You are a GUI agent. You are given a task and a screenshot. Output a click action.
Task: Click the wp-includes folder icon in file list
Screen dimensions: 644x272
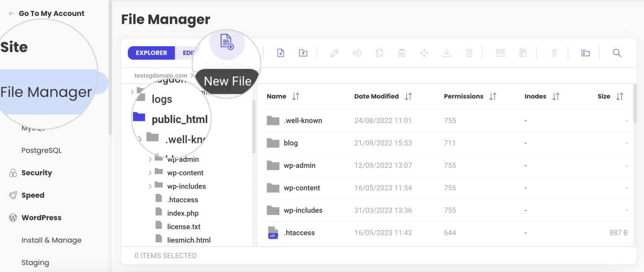point(273,210)
